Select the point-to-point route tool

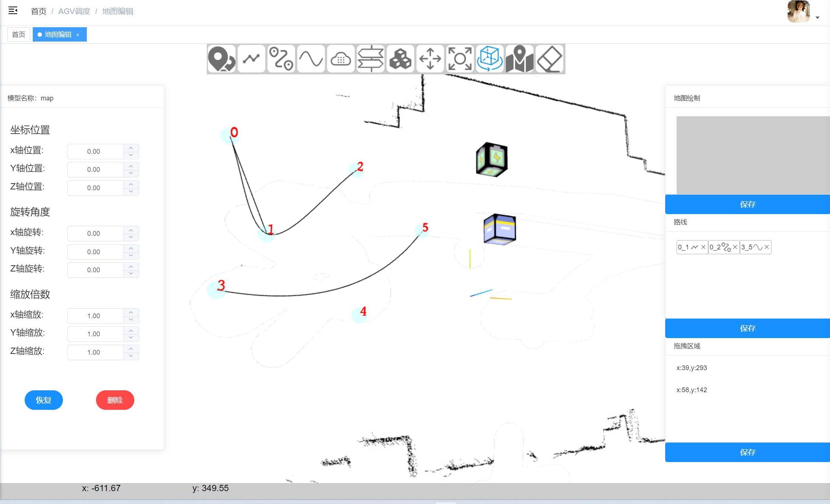[x=281, y=59]
